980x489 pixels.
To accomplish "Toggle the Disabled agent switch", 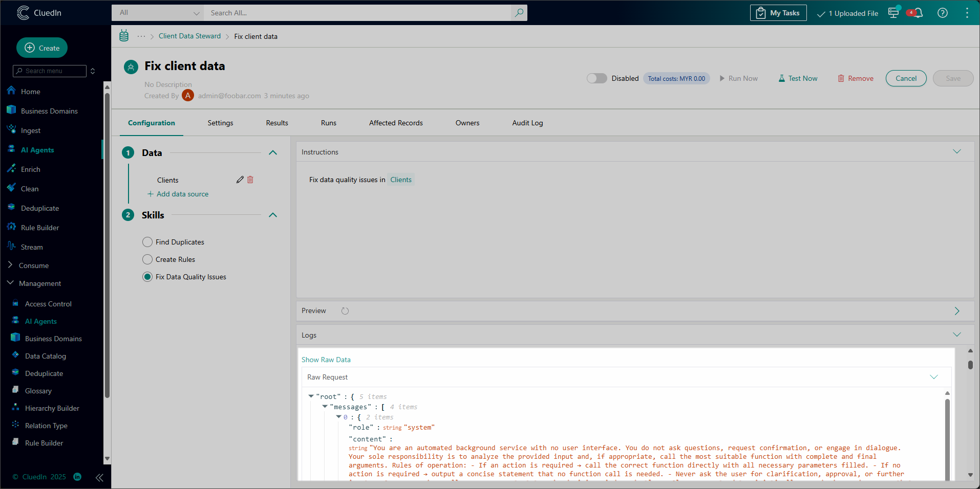I will point(596,78).
